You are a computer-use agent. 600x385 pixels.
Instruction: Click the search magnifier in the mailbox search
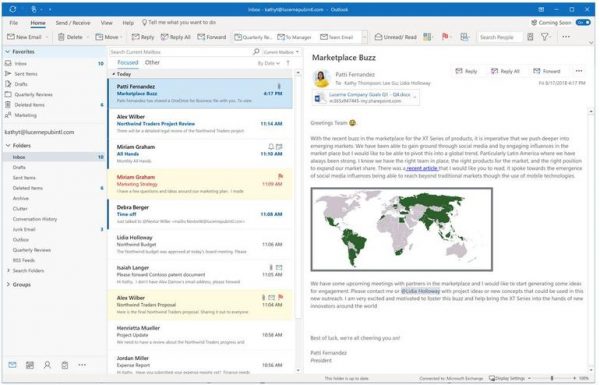click(256, 52)
